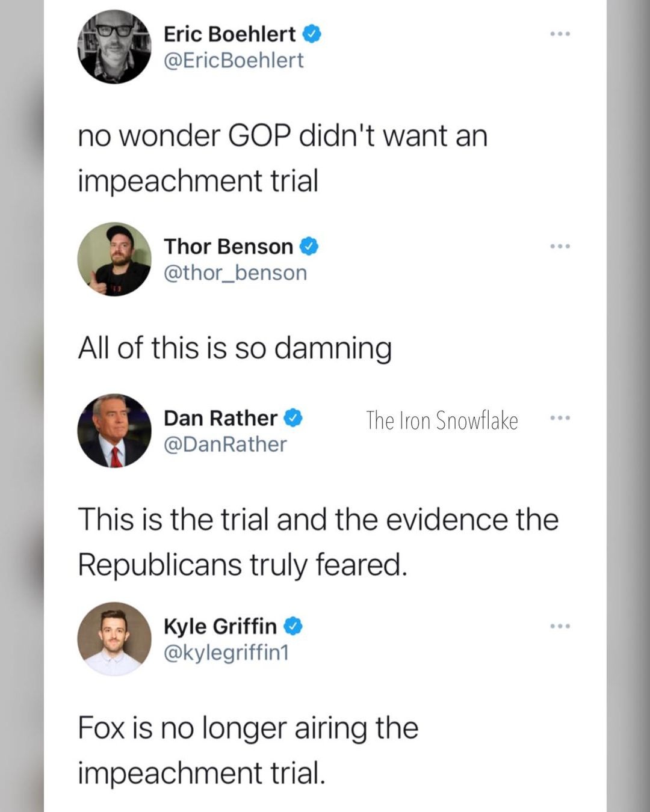Open the 'Fox is no longer airing' tweet
650x812 pixels.
[247, 749]
